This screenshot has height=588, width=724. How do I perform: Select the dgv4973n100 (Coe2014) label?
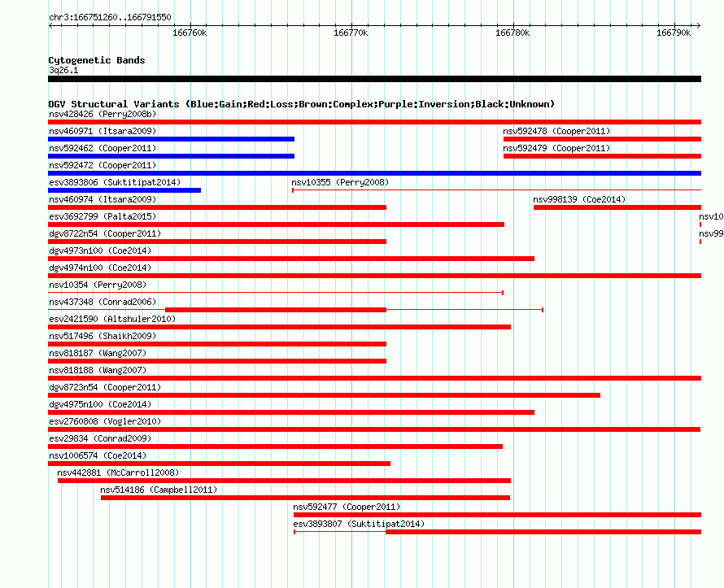100,250
